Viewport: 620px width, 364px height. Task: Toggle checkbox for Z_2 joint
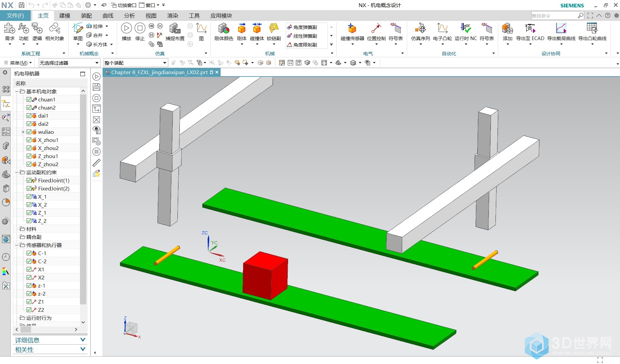29,221
